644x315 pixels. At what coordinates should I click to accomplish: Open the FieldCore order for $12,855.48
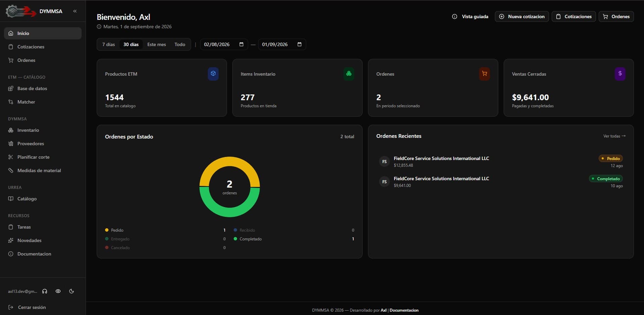(x=501, y=162)
